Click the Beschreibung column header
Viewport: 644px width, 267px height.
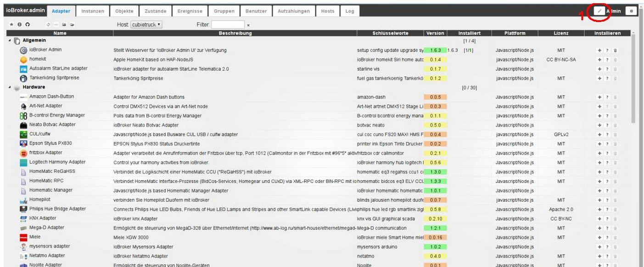(235, 34)
